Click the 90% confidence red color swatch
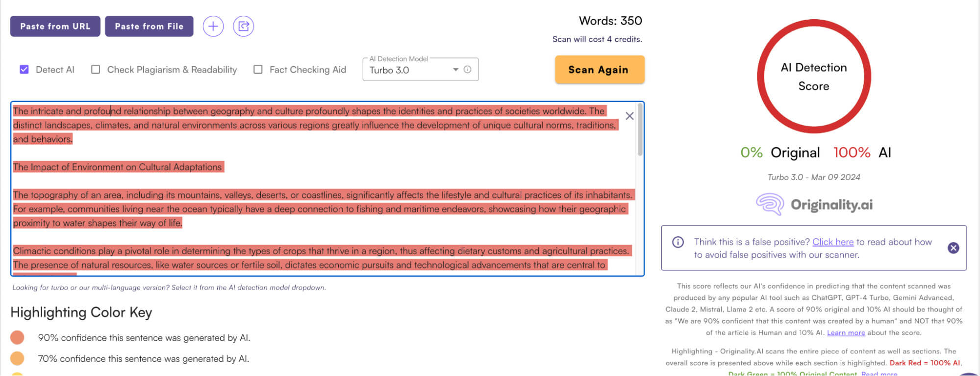This screenshot has height=376, width=980. tap(17, 338)
